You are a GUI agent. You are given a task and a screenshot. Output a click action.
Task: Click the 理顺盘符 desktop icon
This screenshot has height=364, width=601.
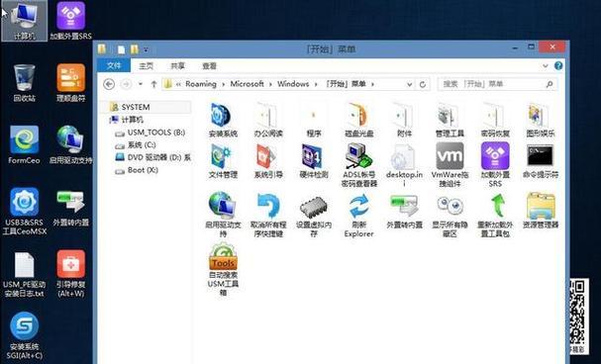(71, 83)
